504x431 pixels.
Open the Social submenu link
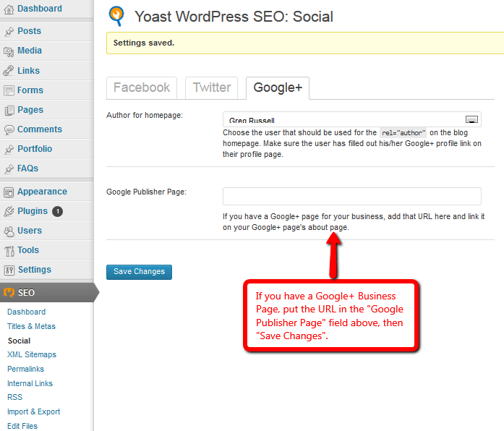20,341
